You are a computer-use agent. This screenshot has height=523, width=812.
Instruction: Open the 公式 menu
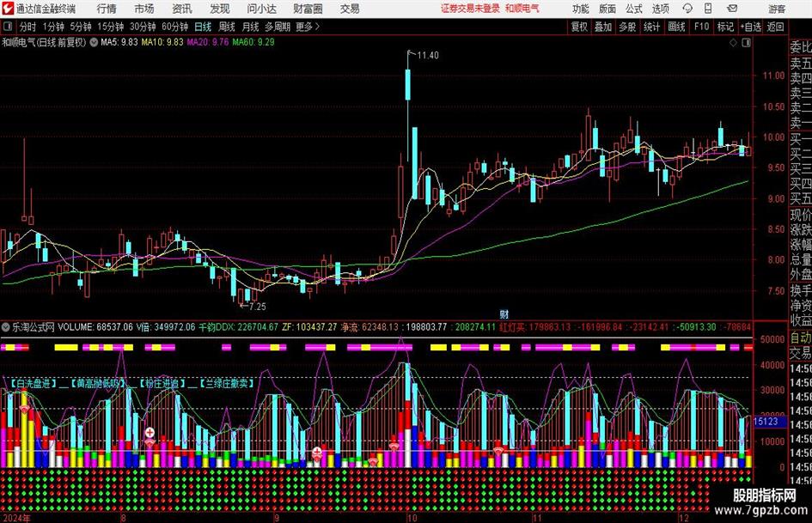coord(633,9)
